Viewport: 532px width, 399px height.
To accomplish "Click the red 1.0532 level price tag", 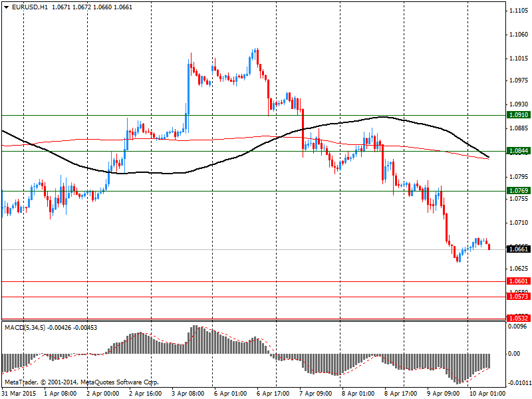I will pyautogui.click(x=519, y=319).
